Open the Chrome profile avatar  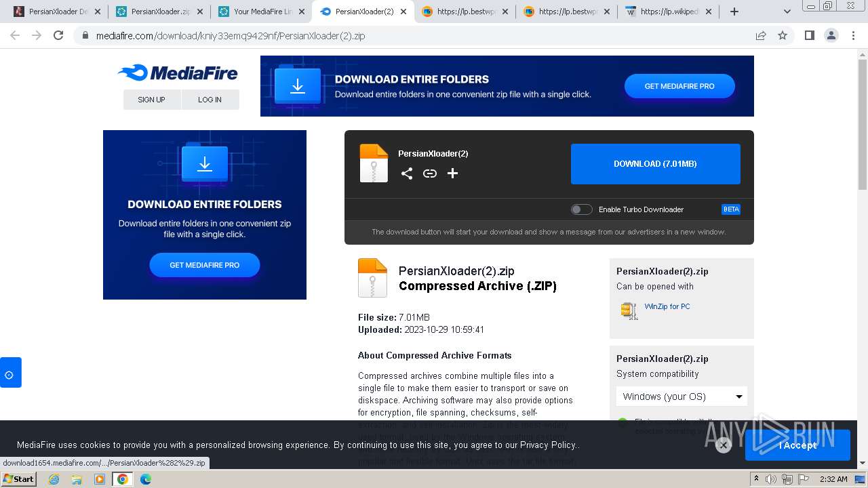point(831,36)
